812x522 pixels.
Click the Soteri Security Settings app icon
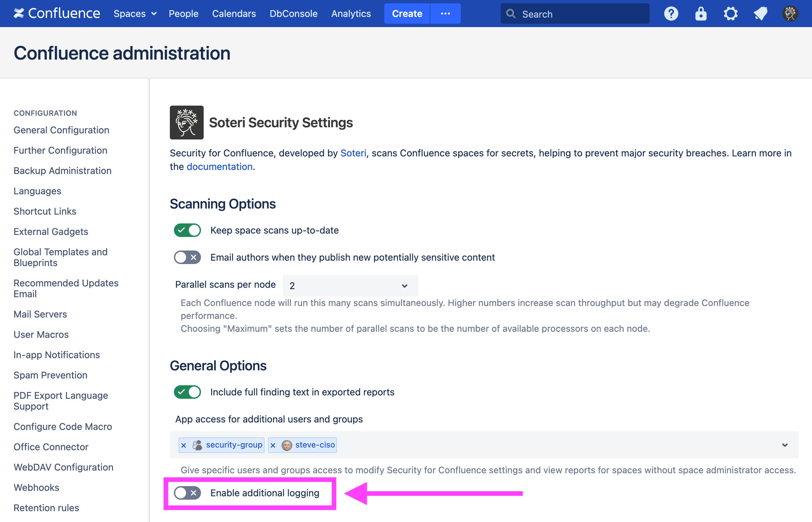coord(187,122)
